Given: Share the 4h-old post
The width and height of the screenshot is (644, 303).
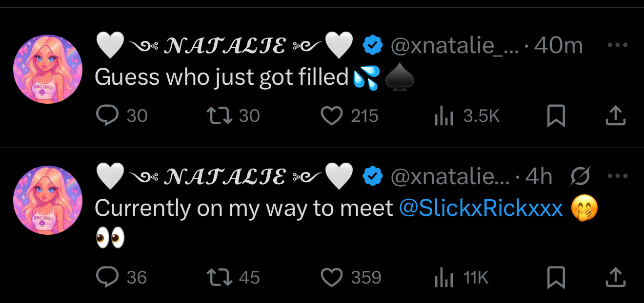Looking at the screenshot, I should point(615,277).
